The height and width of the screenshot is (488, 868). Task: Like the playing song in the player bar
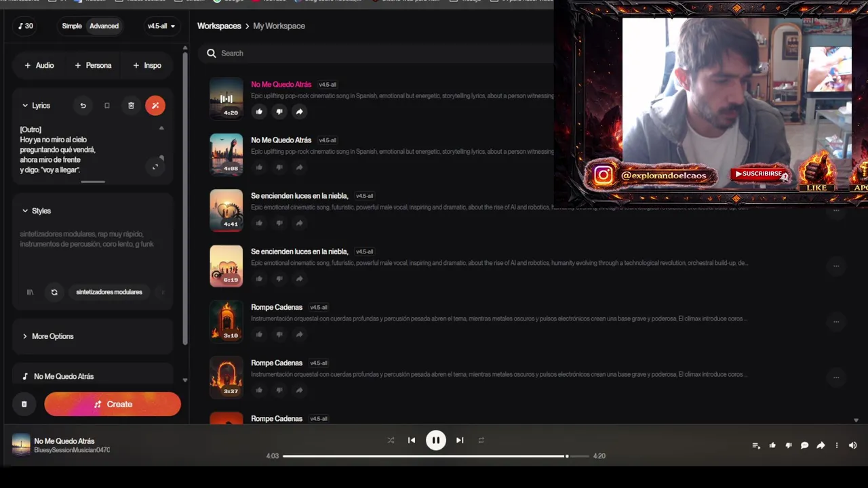[772, 445]
